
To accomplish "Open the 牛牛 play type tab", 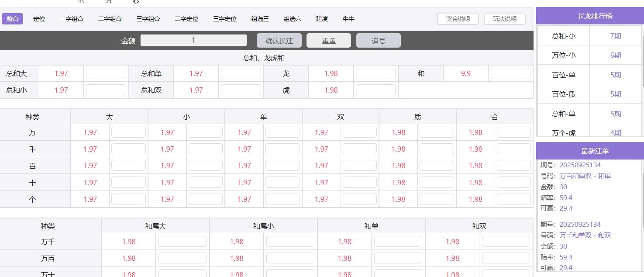I will click(x=348, y=19).
